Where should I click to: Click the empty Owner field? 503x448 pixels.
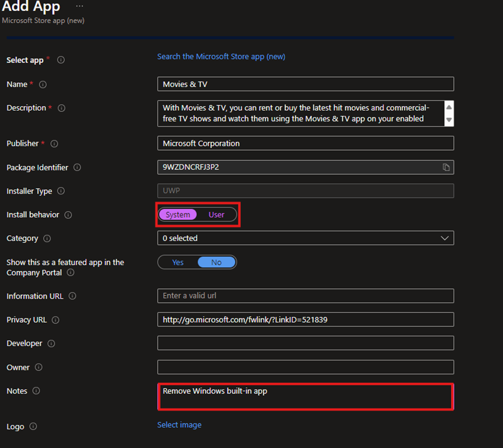point(306,367)
